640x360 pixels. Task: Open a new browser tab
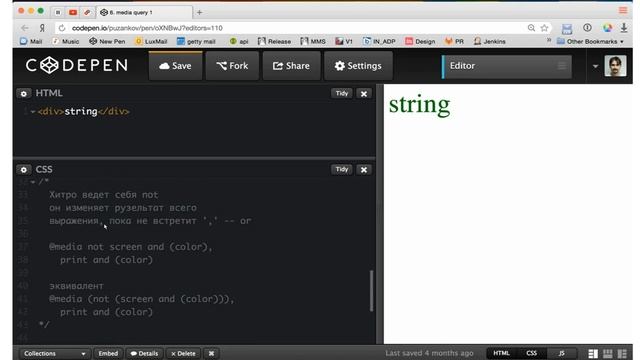[199, 12]
